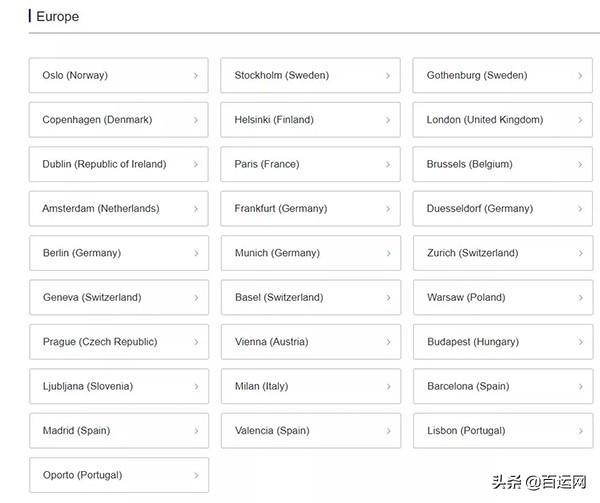Click the chevron arrow next to Oslo (Norway)

tap(196, 76)
